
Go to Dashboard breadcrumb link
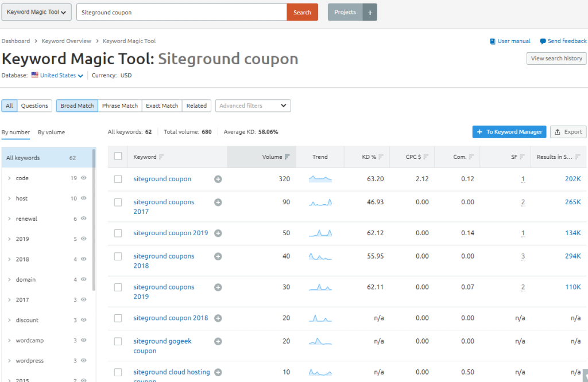(x=16, y=41)
